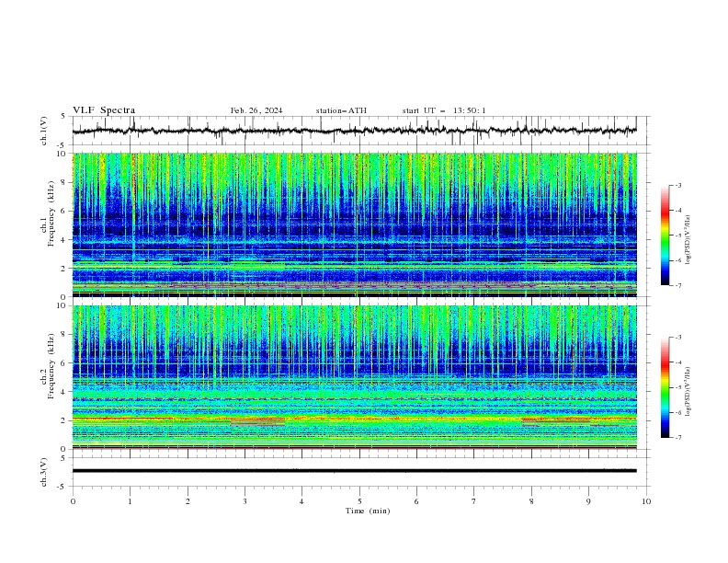Screen dimensions: 728x563
Task: Click the time axis tick label '5'
Action: pos(359,501)
